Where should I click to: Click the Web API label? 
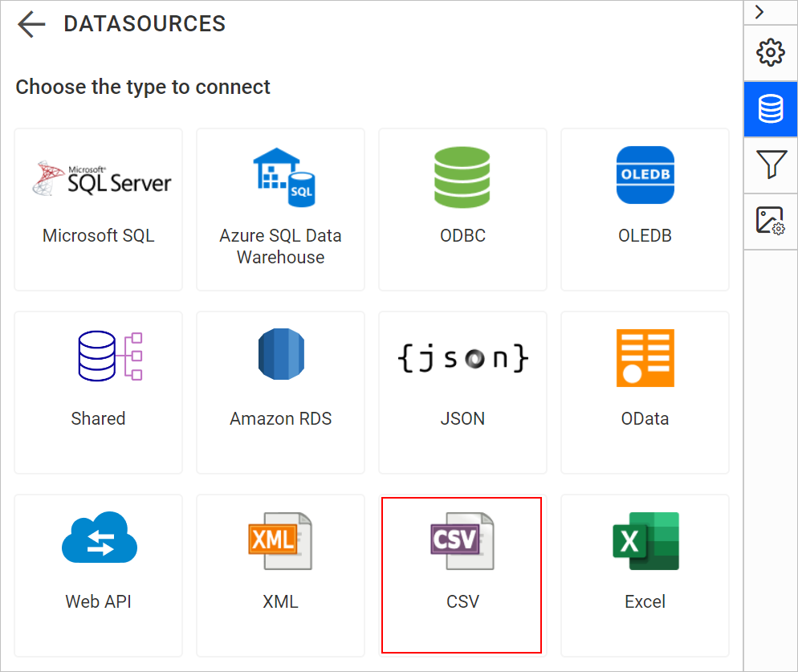pos(98,601)
